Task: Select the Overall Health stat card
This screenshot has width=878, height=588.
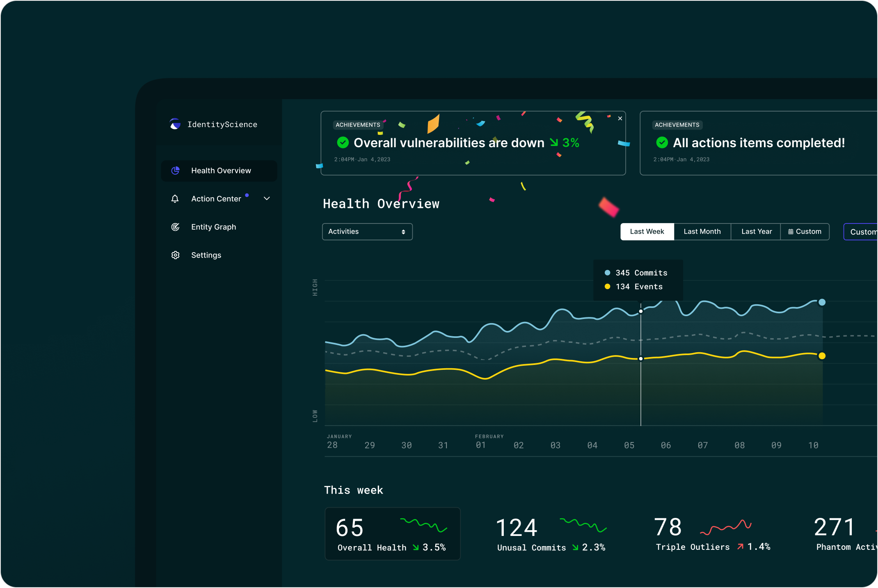Action: click(x=393, y=534)
